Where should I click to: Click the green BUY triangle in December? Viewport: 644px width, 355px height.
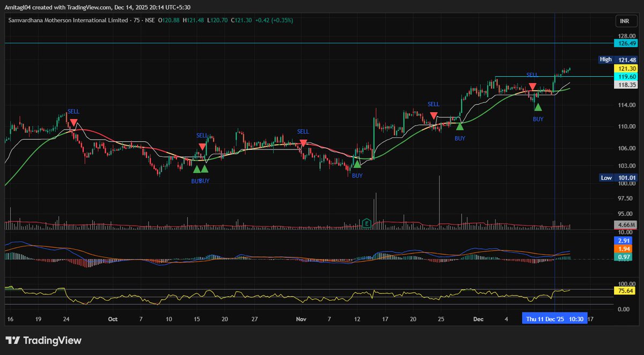[538, 107]
